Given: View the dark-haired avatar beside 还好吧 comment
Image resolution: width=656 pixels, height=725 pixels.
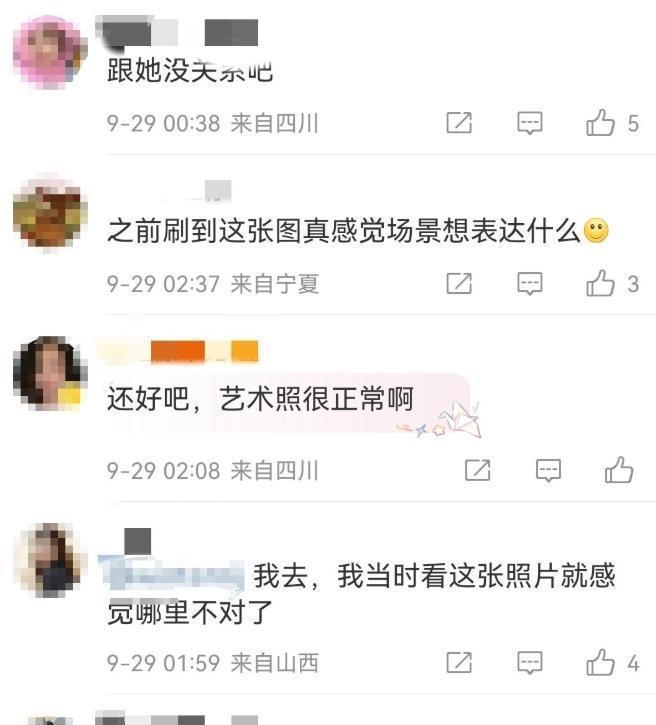Looking at the screenshot, I should [50, 374].
